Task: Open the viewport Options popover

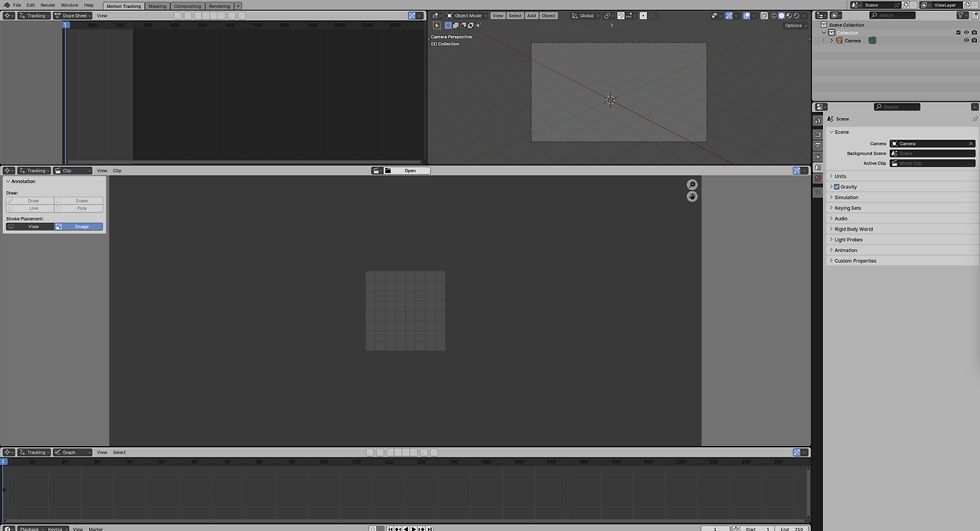Action: (x=796, y=25)
